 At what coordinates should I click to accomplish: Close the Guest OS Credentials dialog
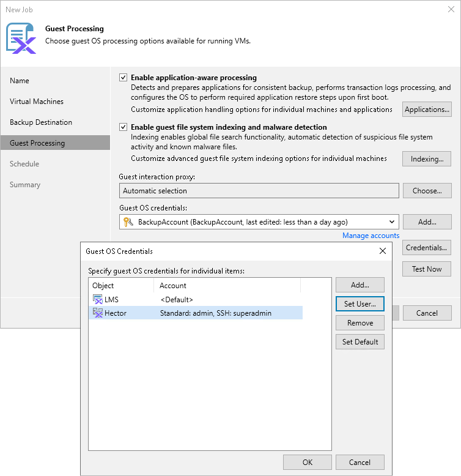tap(383, 251)
